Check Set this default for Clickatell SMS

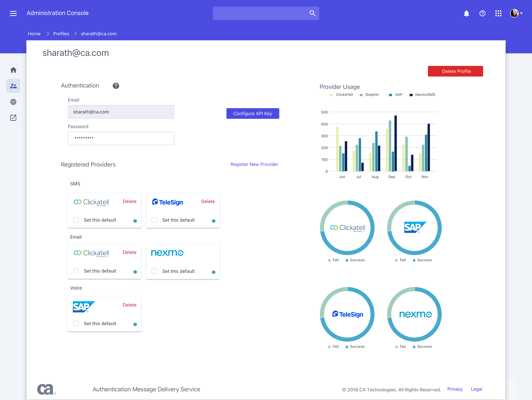[x=76, y=220]
